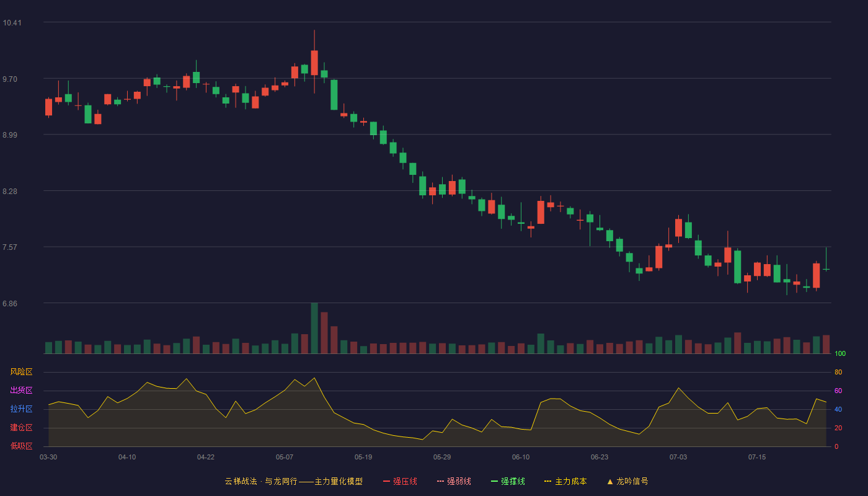This screenshot has height=496, width=868.
Task: Select the 出货区 zone label
Action: [21, 391]
